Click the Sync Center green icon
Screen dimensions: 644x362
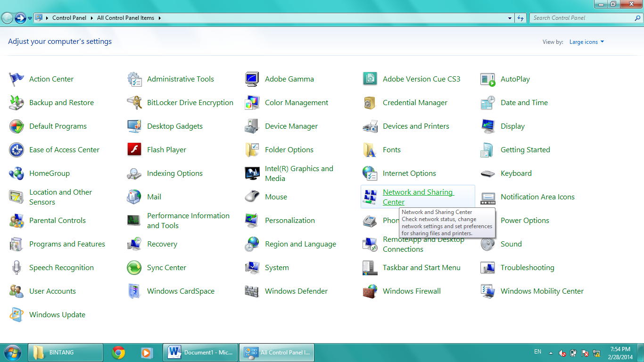134,268
